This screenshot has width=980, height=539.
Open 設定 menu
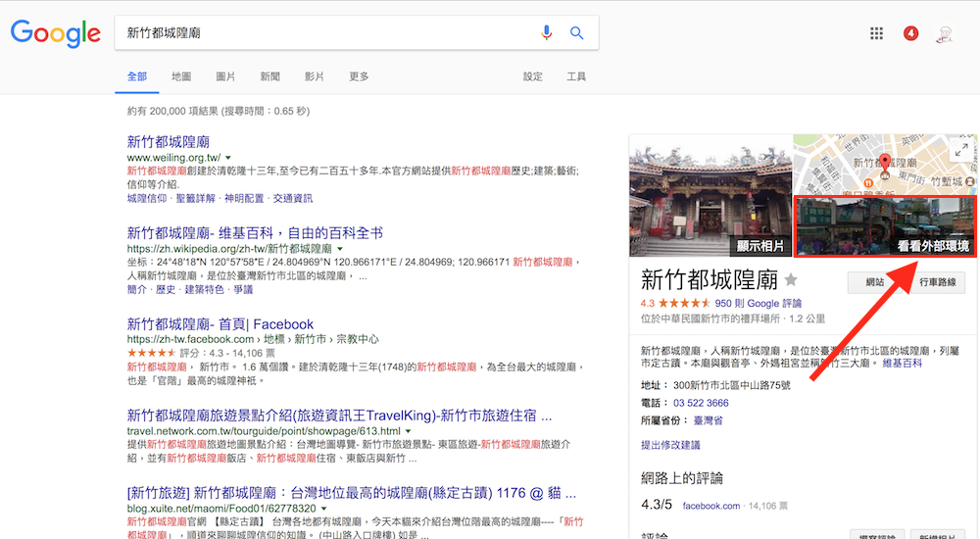click(532, 76)
